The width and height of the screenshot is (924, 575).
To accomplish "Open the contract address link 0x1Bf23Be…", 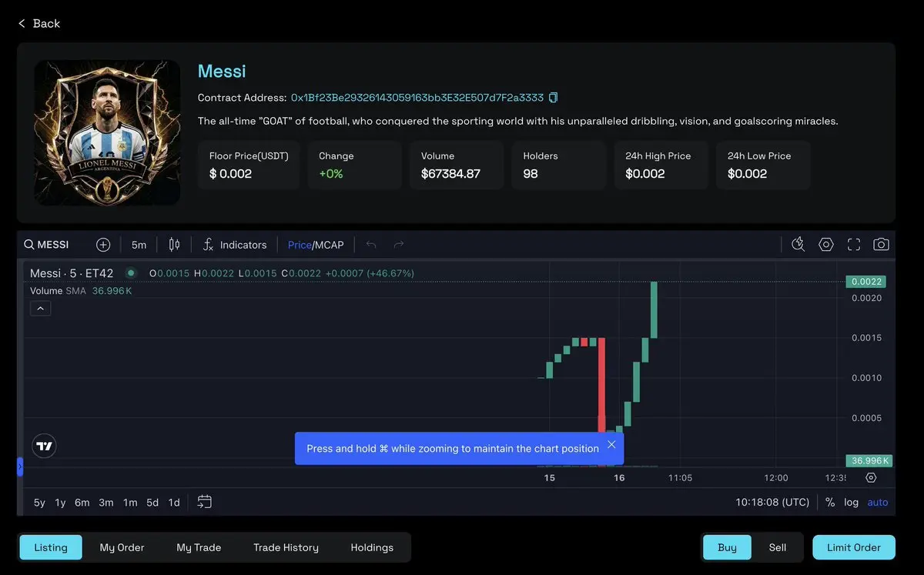I will [417, 98].
